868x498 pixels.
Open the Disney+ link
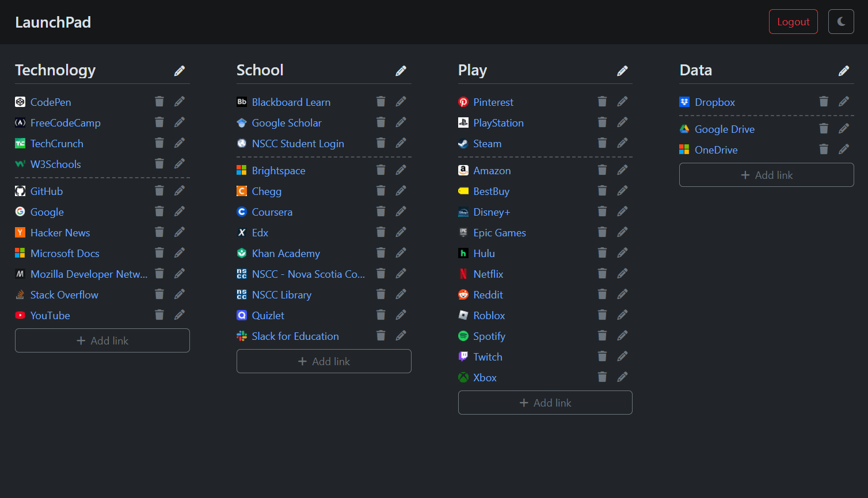coord(492,212)
